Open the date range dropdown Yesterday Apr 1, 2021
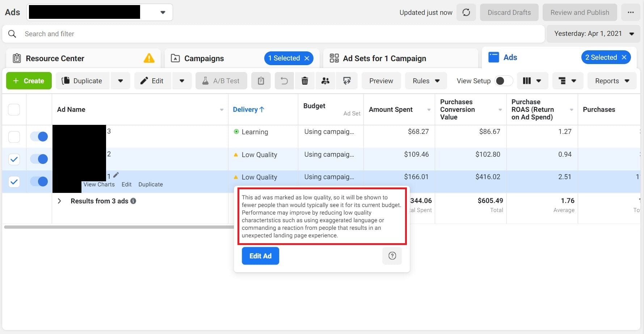 tap(594, 34)
